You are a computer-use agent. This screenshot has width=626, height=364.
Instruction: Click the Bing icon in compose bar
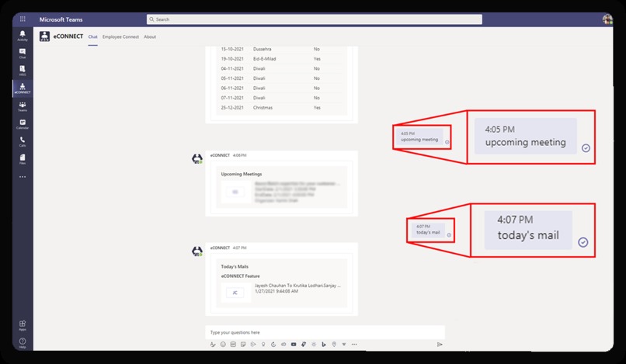pyautogui.click(x=324, y=344)
